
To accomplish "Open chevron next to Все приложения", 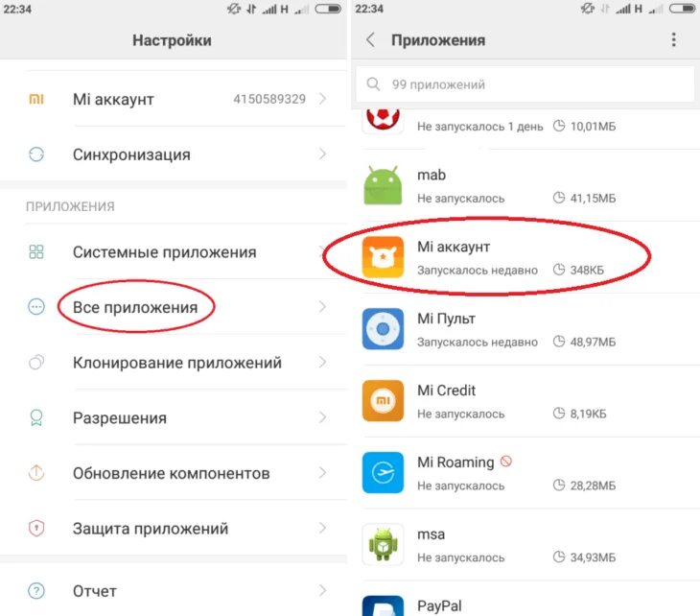I will (x=322, y=307).
